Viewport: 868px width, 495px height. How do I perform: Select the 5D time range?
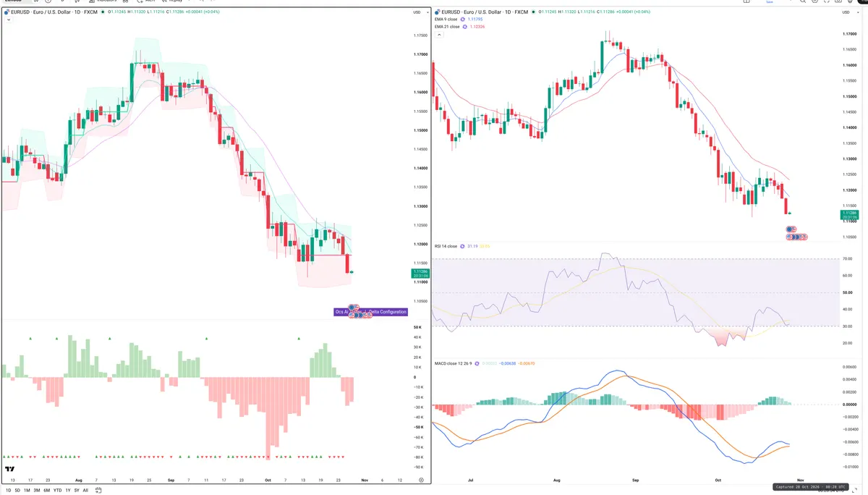[x=17, y=490]
